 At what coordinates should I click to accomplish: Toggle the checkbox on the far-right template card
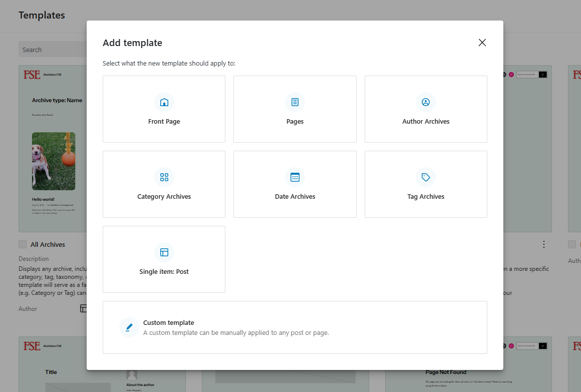pos(571,244)
